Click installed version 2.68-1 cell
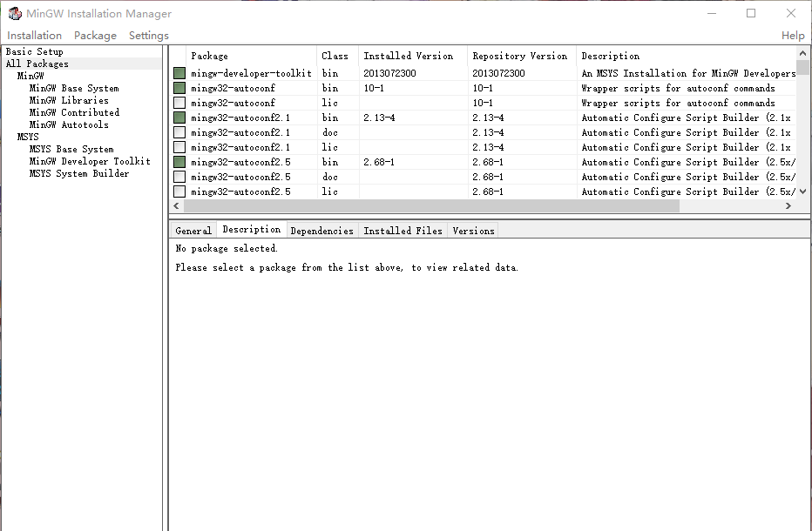Image resolution: width=812 pixels, height=531 pixels. pyautogui.click(x=378, y=162)
